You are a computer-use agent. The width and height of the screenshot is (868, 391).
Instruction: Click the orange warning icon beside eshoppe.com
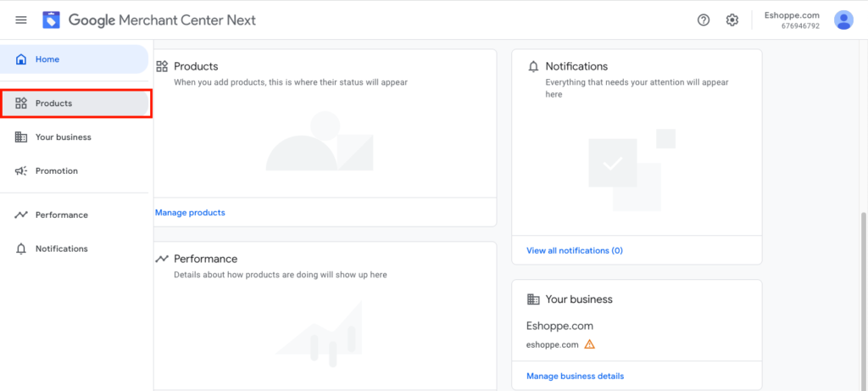(x=590, y=344)
